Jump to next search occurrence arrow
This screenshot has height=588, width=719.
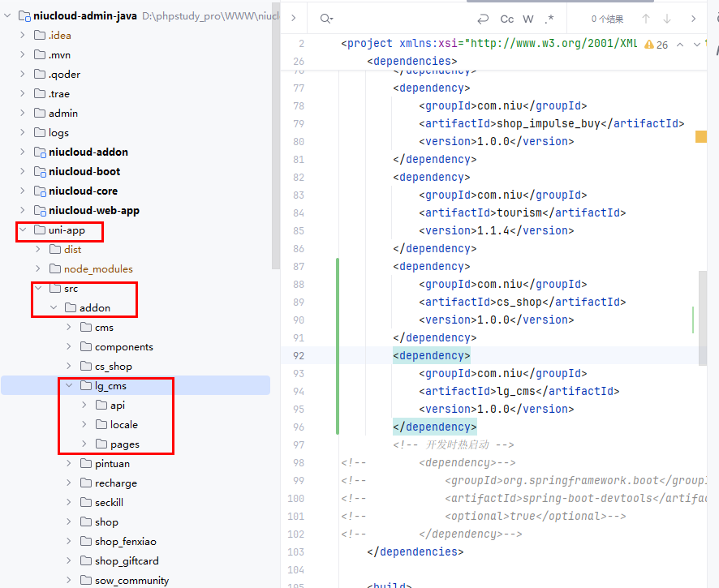coord(667,19)
